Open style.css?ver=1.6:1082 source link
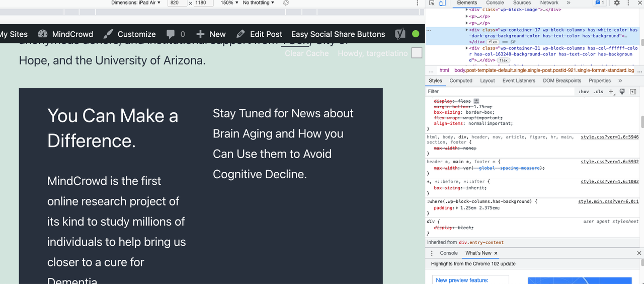 coord(609,181)
